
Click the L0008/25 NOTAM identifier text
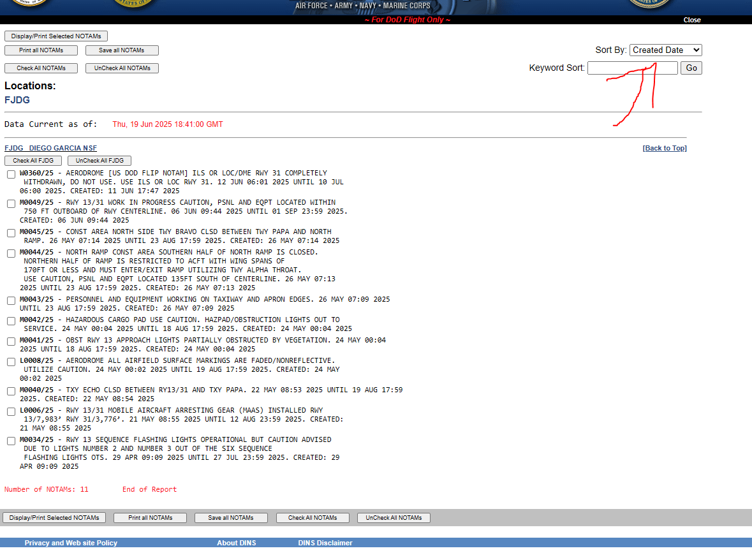coord(36,360)
